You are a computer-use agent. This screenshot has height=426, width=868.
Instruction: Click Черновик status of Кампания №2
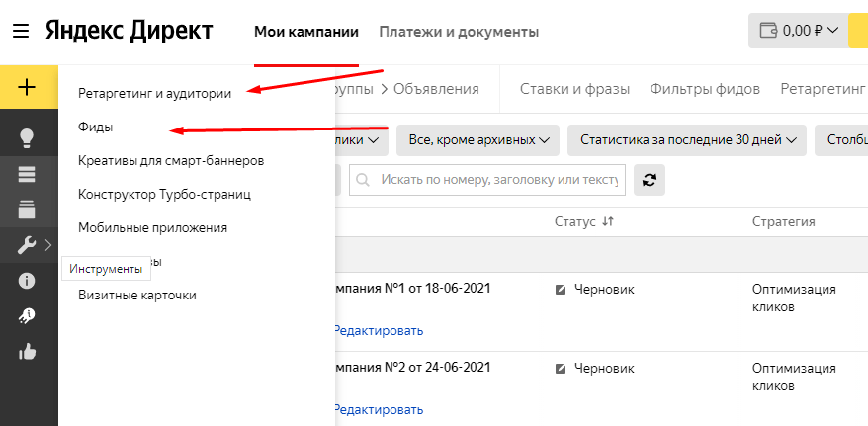(604, 368)
